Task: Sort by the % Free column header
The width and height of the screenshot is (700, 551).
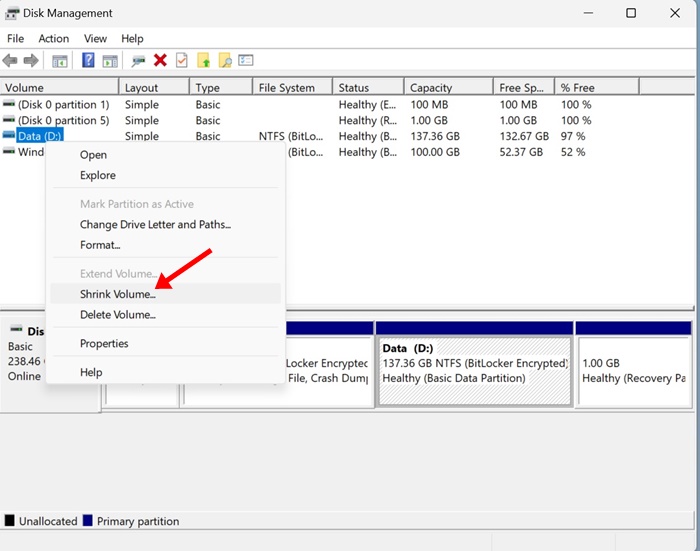Action: click(597, 88)
